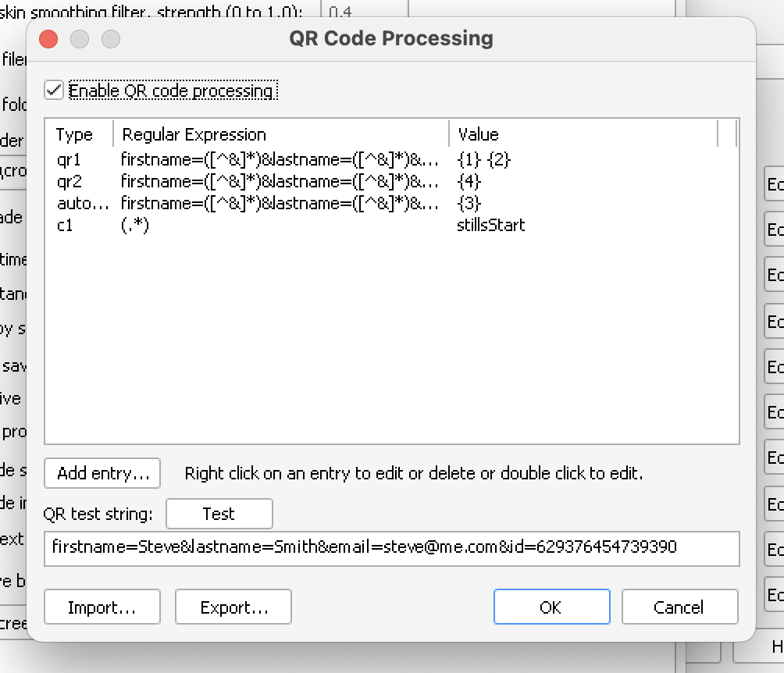
Task: Click the Import button
Action: pyautogui.click(x=102, y=607)
